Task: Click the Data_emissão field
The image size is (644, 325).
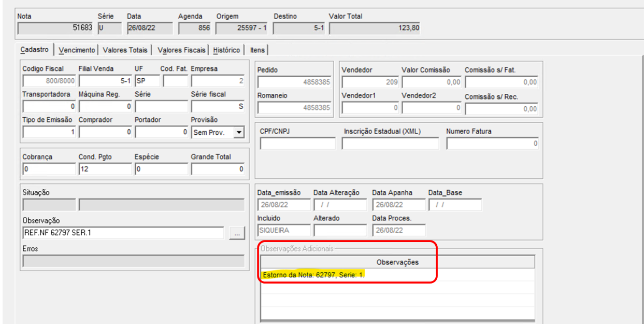Action: [284, 205]
